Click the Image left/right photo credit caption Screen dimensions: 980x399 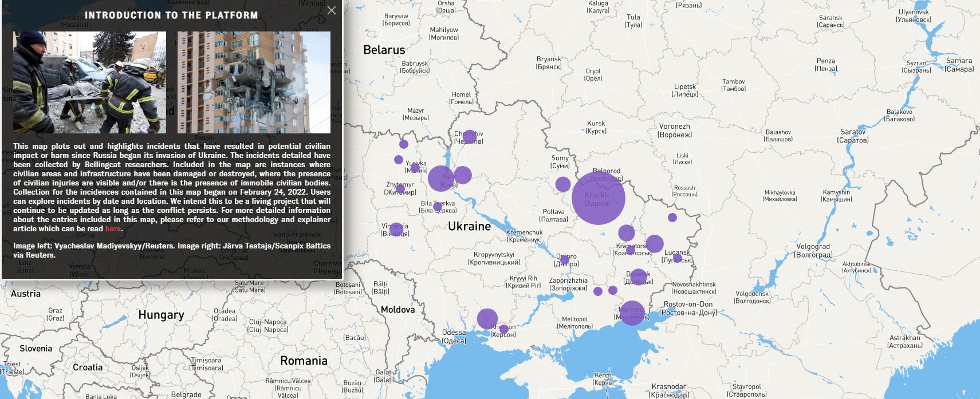pyautogui.click(x=172, y=250)
